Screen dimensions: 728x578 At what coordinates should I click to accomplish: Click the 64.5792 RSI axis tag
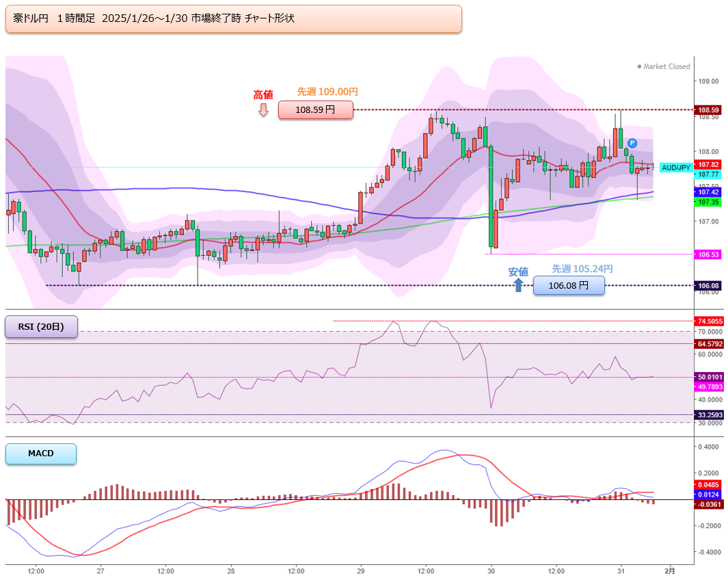point(710,344)
